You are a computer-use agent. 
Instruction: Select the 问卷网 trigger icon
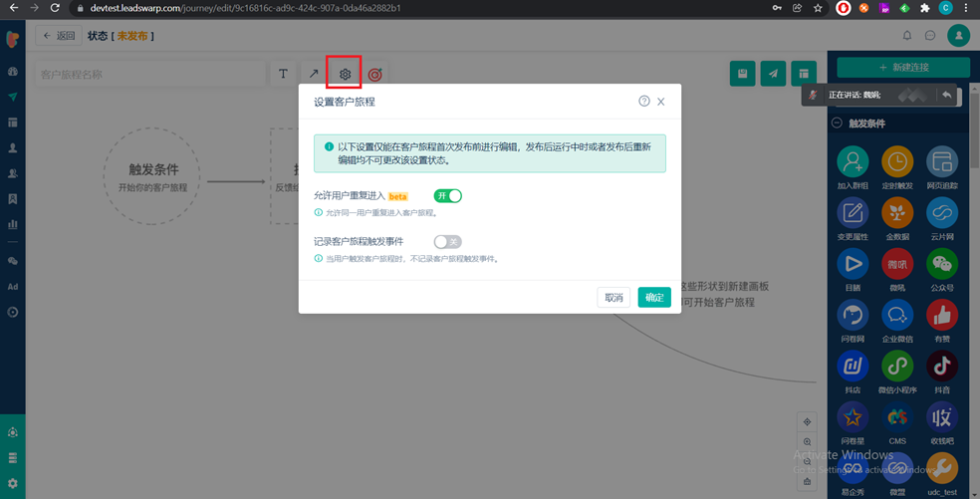[x=853, y=315]
